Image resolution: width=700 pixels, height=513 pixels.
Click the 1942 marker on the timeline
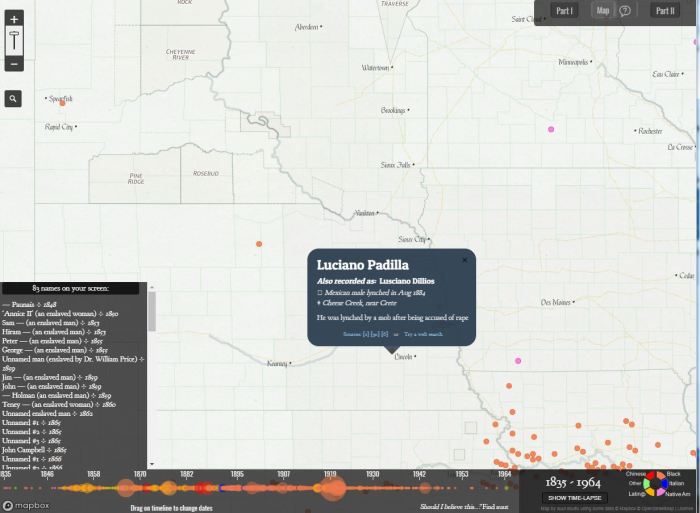pyautogui.click(x=419, y=474)
